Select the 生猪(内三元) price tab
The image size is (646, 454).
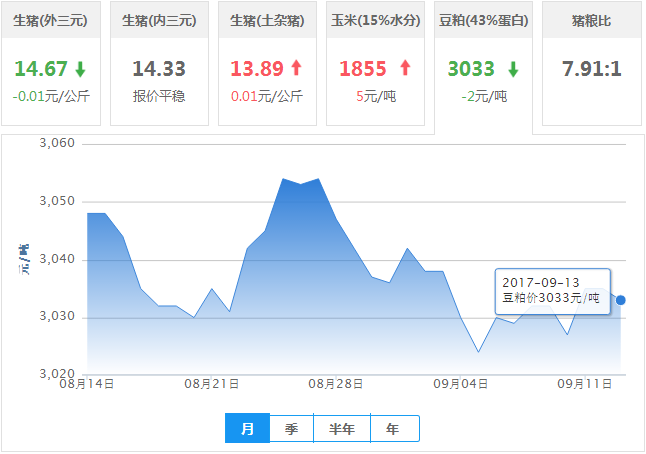159,63
